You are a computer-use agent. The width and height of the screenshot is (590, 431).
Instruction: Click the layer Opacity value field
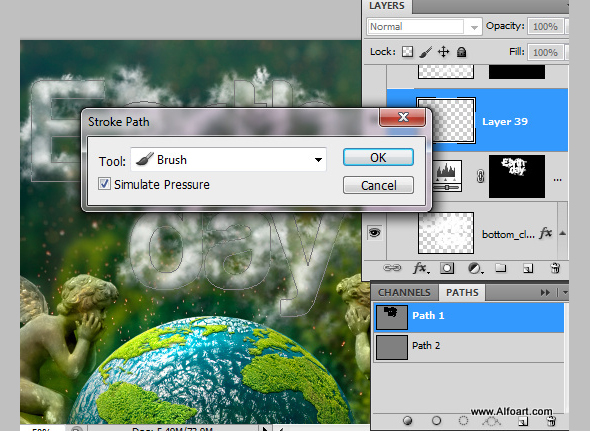(545, 27)
